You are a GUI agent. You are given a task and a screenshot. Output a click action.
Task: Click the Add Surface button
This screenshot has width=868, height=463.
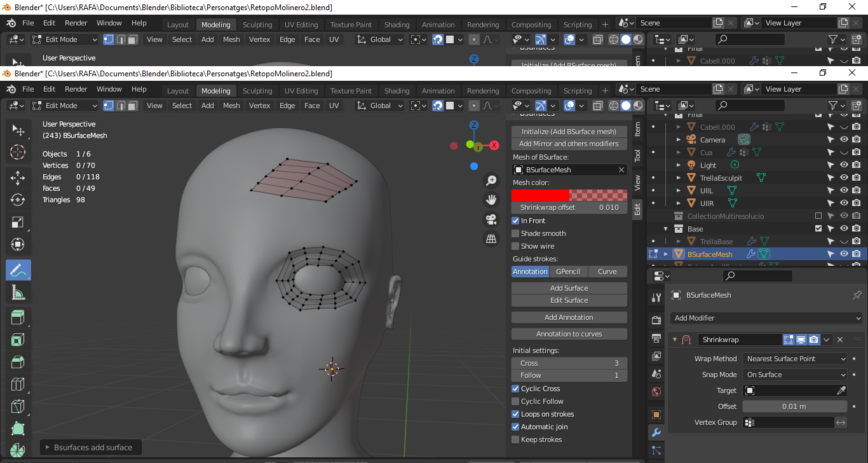coord(569,288)
